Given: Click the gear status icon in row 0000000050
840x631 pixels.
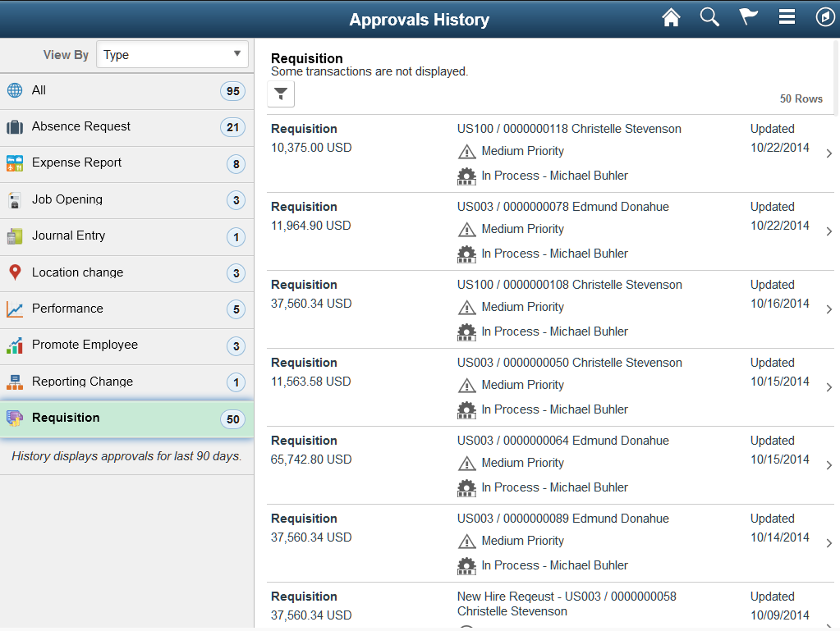Looking at the screenshot, I should [466, 410].
